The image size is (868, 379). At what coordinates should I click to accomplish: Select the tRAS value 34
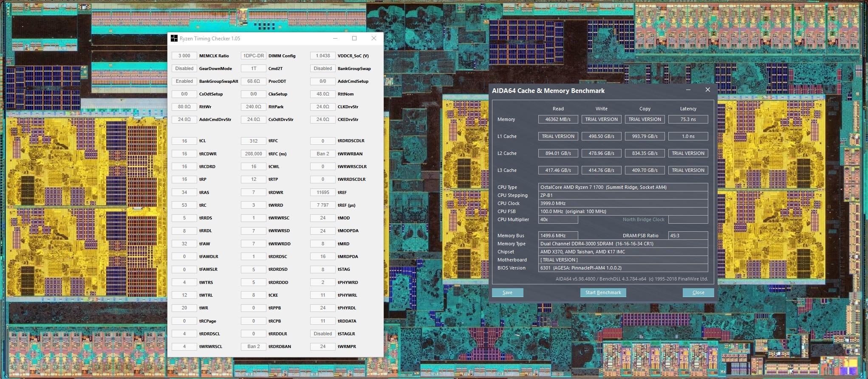click(x=184, y=192)
